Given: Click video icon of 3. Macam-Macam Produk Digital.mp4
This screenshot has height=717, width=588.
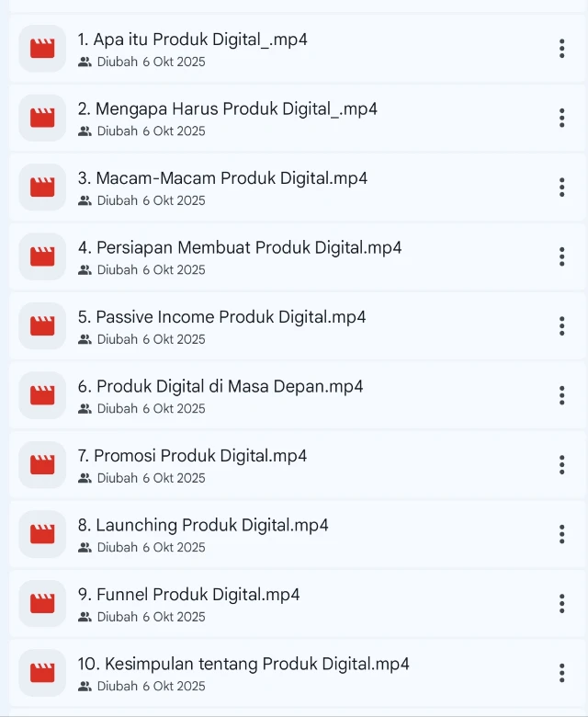Looking at the screenshot, I should click(x=42, y=188).
